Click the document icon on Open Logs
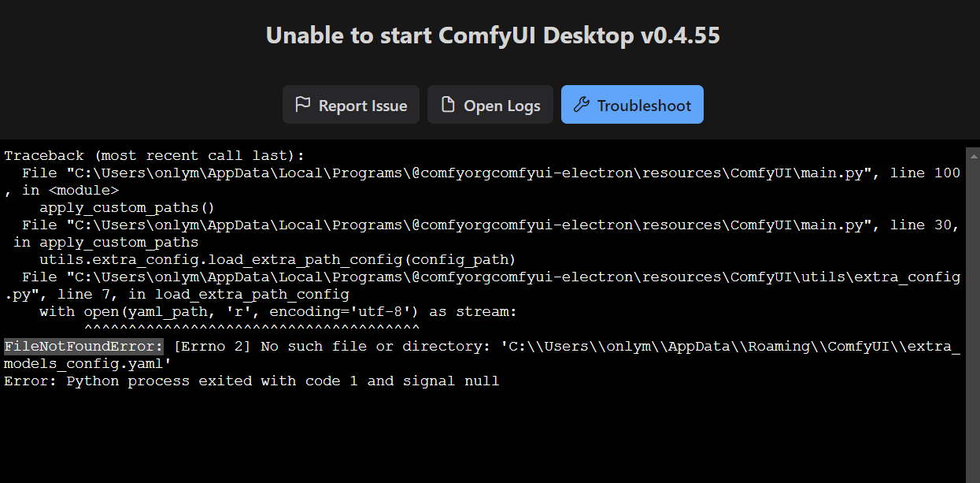This screenshot has width=980, height=483. click(x=448, y=105)
